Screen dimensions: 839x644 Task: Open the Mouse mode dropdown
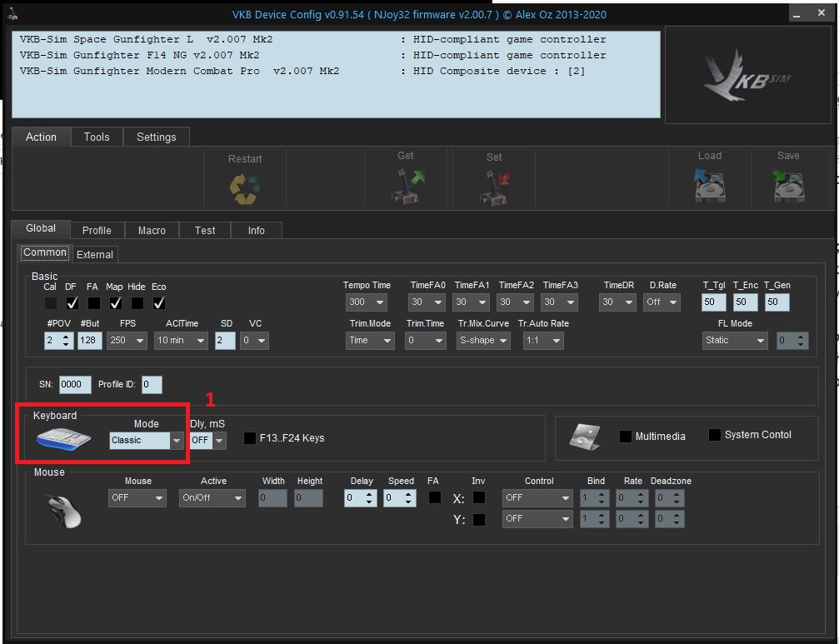click(137, 498)
